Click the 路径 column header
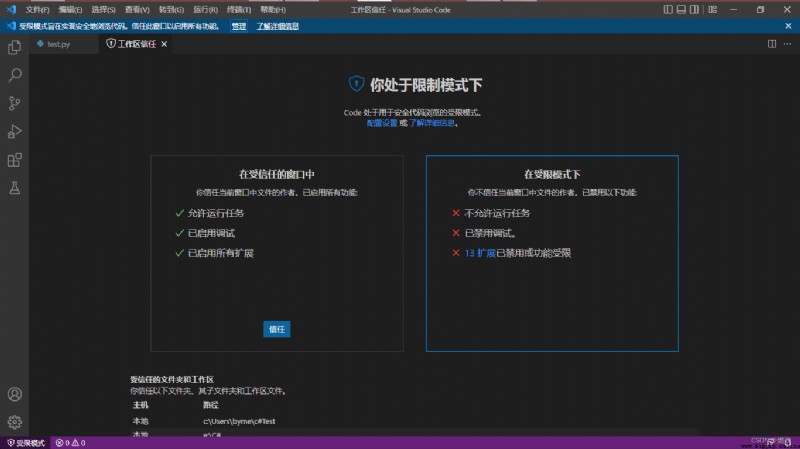The width and height of the screenshot is (800, 449). click(x=211, y=405)
